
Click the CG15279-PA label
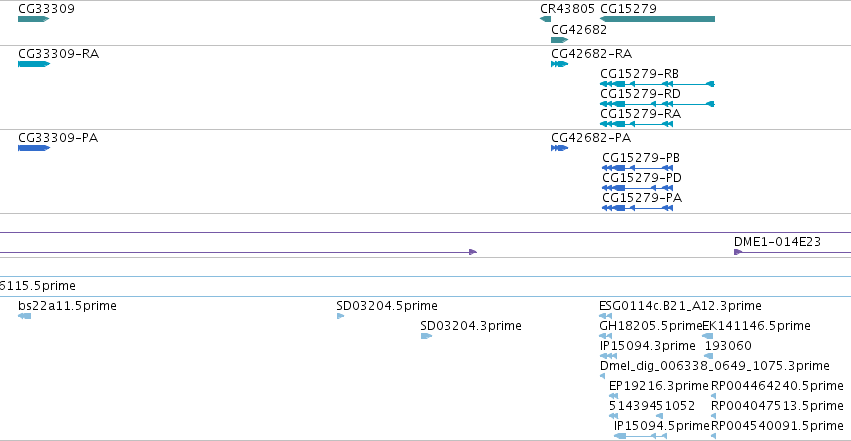click(642, 198)
